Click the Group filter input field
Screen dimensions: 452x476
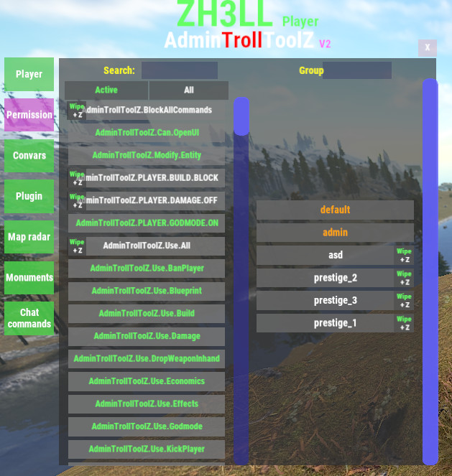[x=357, y=70]
